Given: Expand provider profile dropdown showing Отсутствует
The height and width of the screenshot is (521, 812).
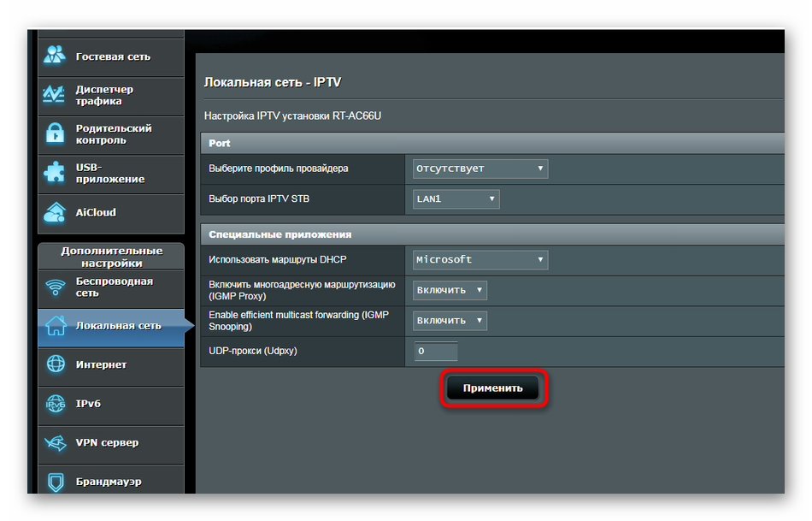Looking at the screenshot, I should (x=480, y=169).
